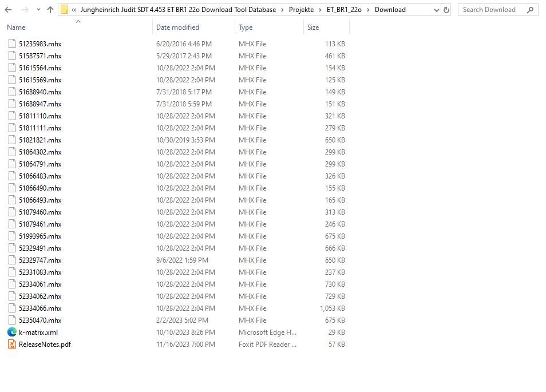The height and width of the screenshot is (392, 546).
Task: Select the 51866490.mhx file icon
Action: 12,188
